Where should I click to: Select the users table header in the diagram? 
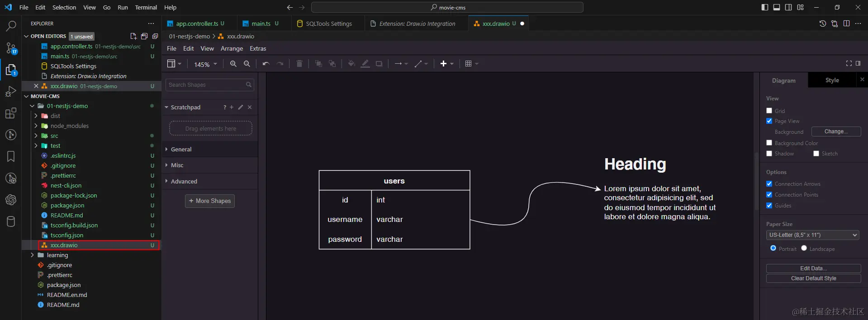[394, 181]
